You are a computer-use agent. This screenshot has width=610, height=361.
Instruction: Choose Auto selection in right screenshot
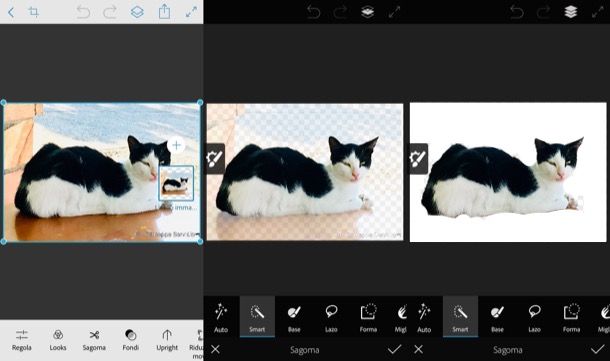[x=424, y=318]
